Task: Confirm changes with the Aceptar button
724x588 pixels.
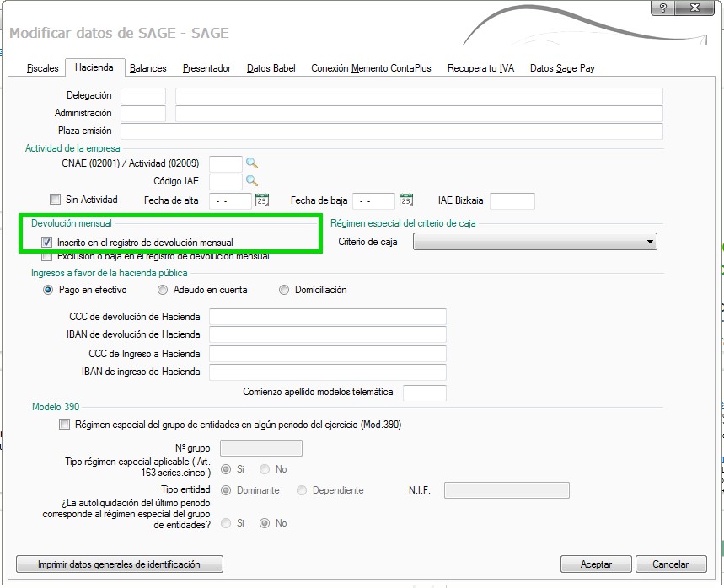Action: click(596, 564)
